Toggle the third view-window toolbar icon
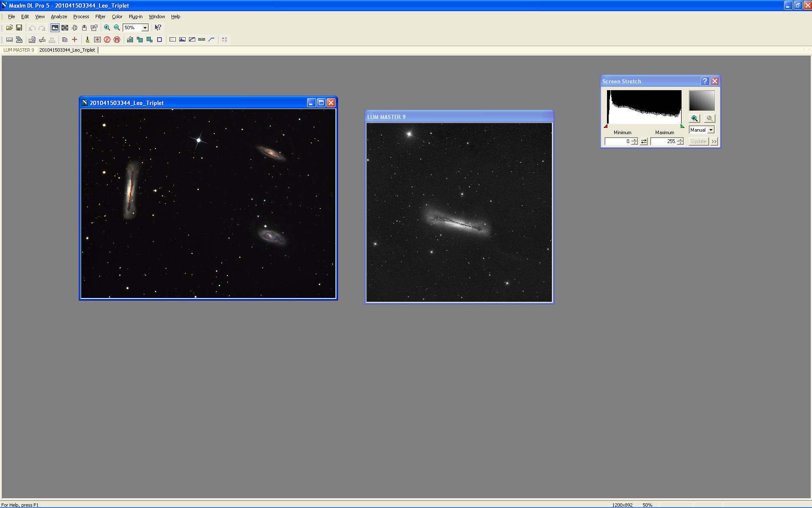Viewport: 812px width, 508px height. pos(75,28)
